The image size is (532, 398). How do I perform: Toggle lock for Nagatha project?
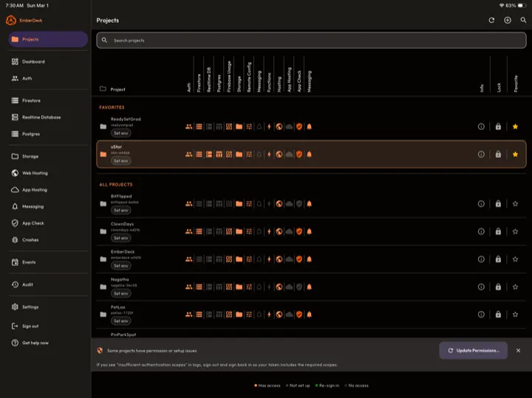click(x=498, y=287)
